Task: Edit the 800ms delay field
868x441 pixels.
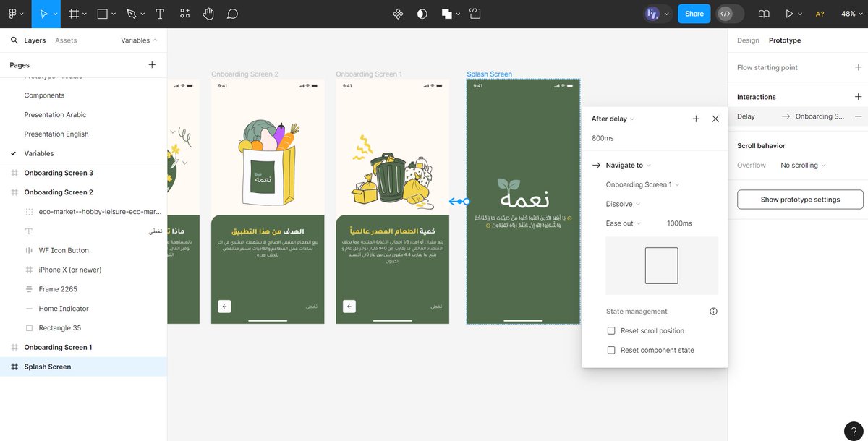Action: [603, 138]
